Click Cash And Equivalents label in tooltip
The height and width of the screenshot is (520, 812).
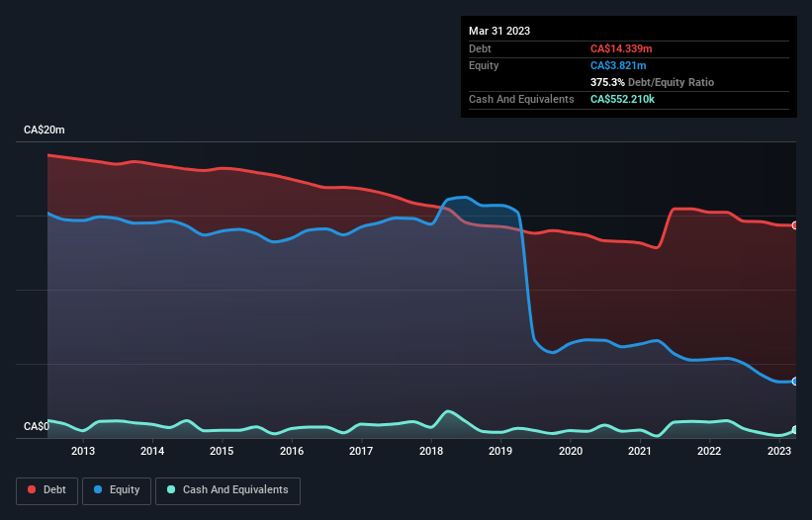pyautogui.click(x=521, y=99)
